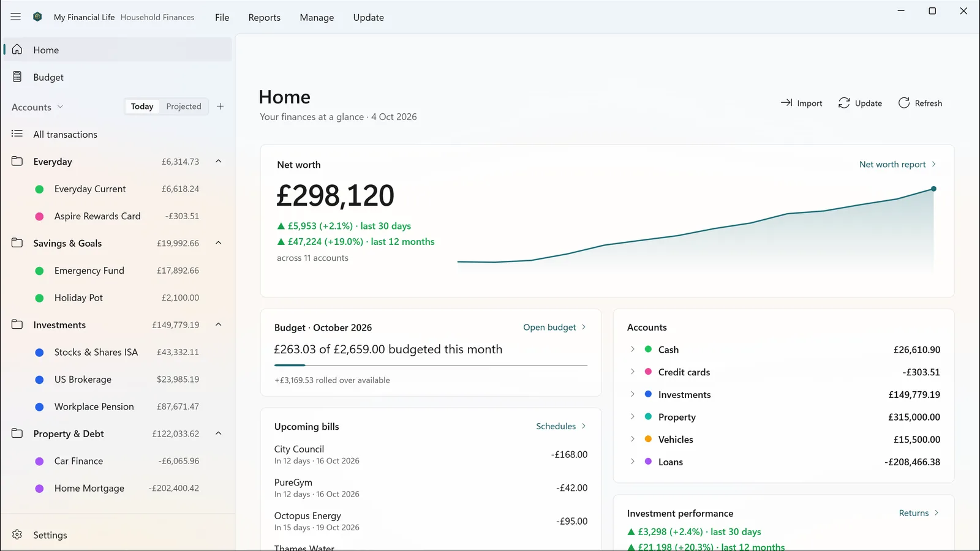
Task: Open the Accounts header dropdown
Action: point(37,107)
